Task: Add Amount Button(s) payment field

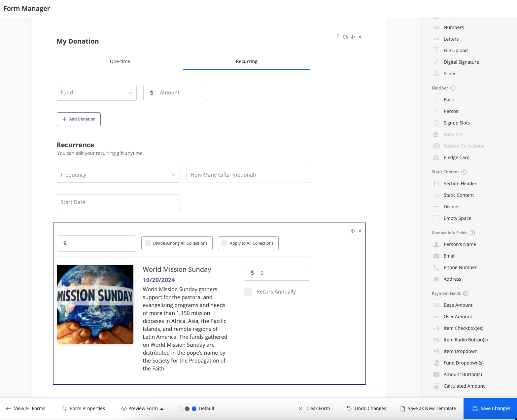Action: pyautogui.click(x=463, y=374)
